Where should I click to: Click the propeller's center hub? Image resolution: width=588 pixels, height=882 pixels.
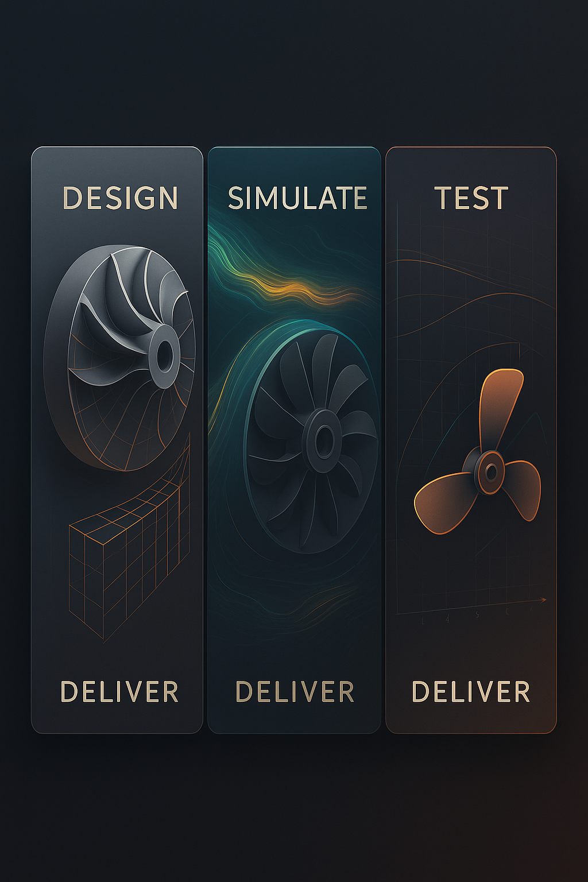point(490,472)
